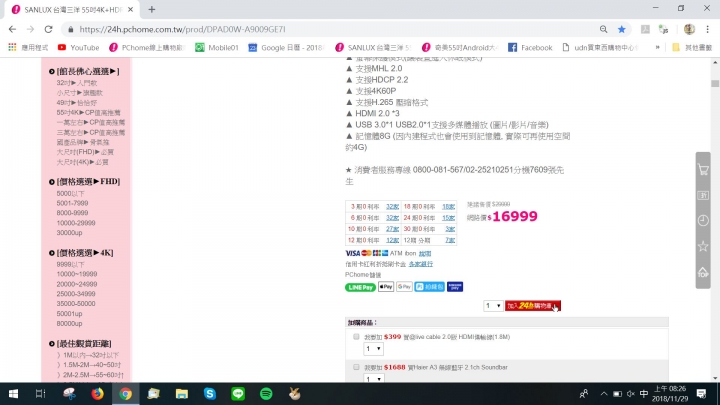Open the Windows notification center
This screenshot has height=405, width=720.
[701, 394]
